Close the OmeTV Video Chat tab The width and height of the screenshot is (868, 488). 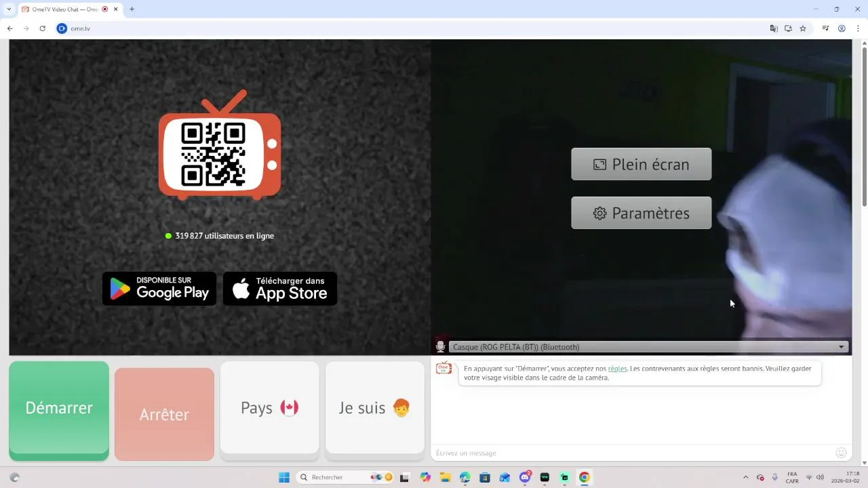(x=116, y=9)
